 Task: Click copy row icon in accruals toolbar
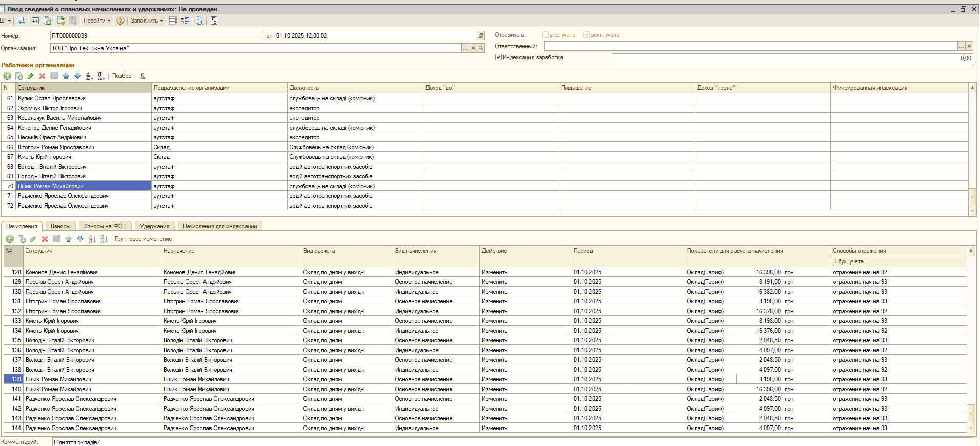(22, 239)
